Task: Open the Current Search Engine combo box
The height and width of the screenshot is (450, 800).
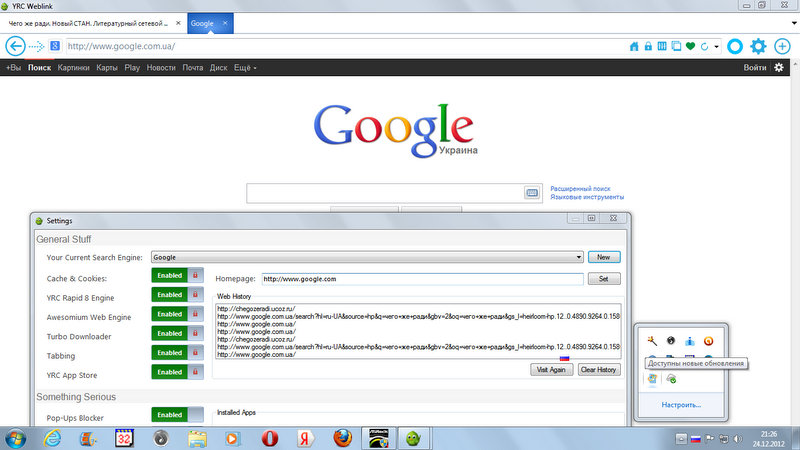Action: (x=367, y=257)
